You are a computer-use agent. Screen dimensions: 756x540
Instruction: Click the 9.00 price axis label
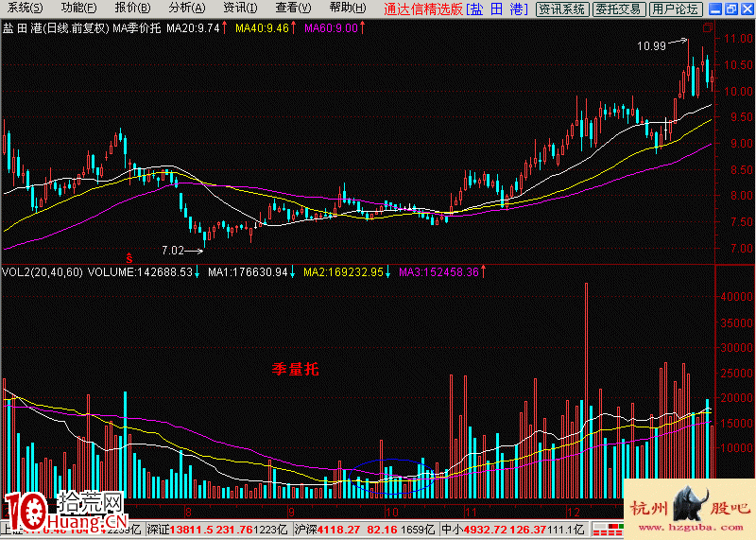[742, 144]
